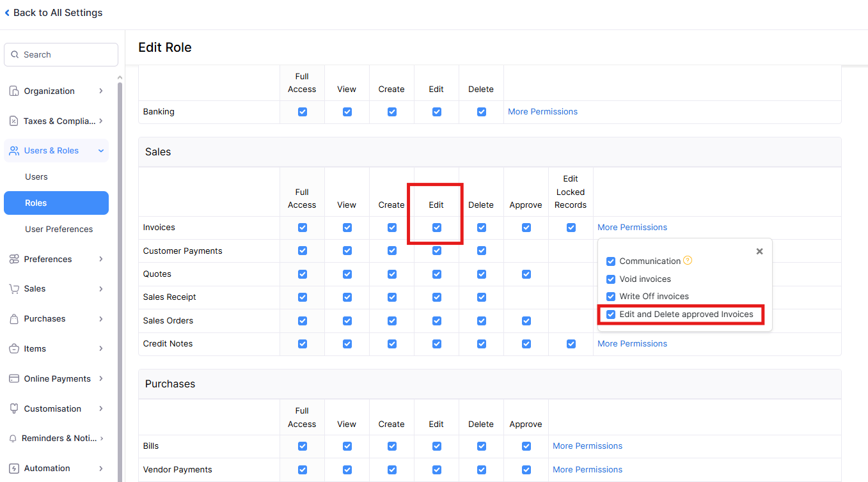868x482 pixels.
Task: Click the search magnifier icon
Action: 15,54
